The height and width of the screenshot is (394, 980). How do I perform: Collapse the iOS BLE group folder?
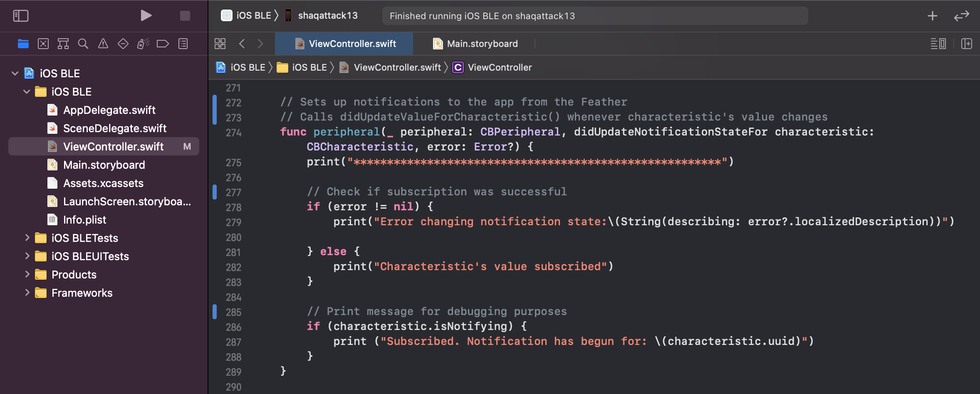pyautogui.click(x=27, y=92)
